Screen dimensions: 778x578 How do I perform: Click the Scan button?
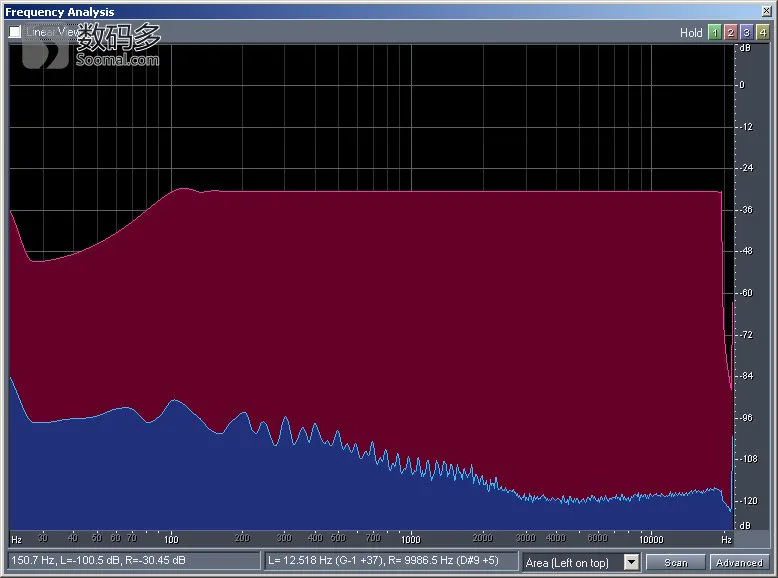pyautogui.click(x=675, y=562)
